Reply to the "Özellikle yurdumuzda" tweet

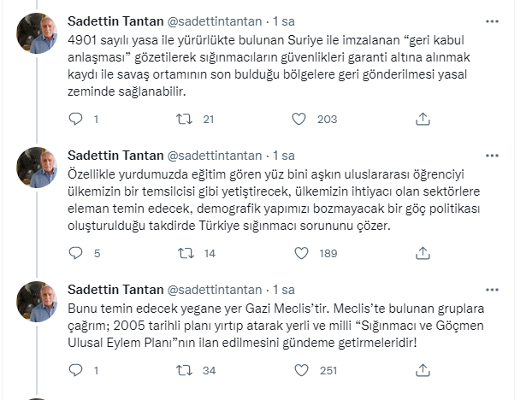tap(75, 253)
